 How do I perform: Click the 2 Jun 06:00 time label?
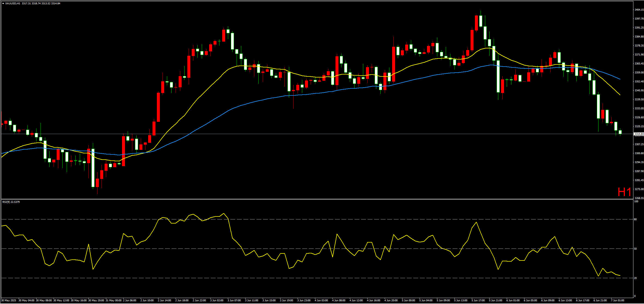(x=130, y=300)
